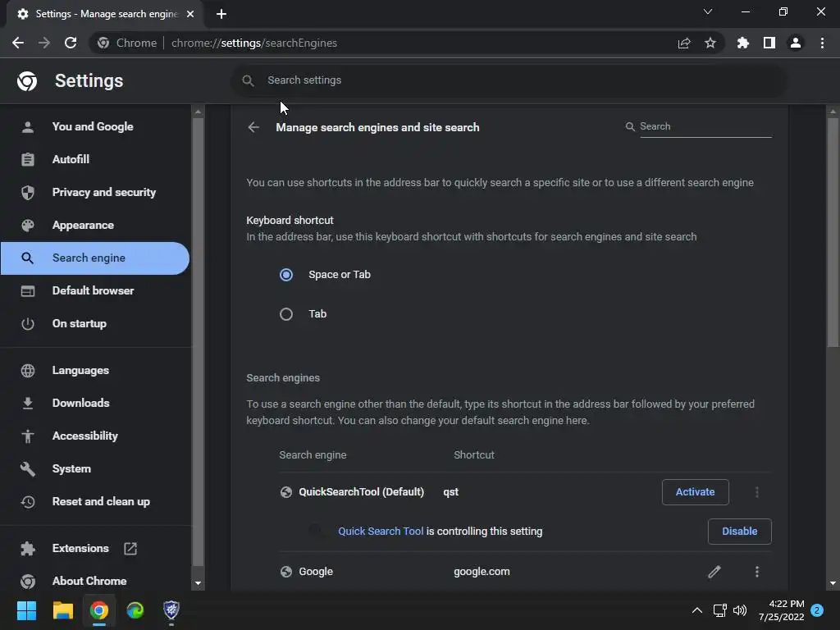Open Languages settings section
Viewport: 840px width, 630px height.
tap(95, 371)
